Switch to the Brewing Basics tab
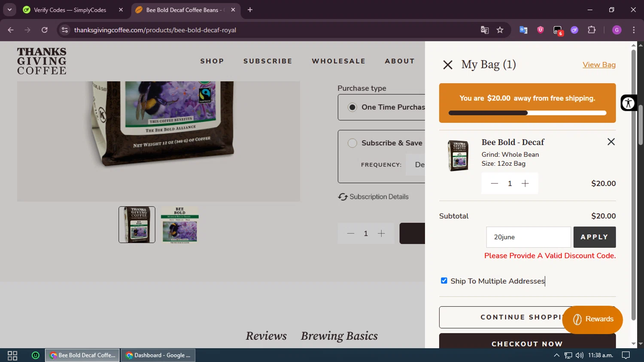 coord(339,336)
